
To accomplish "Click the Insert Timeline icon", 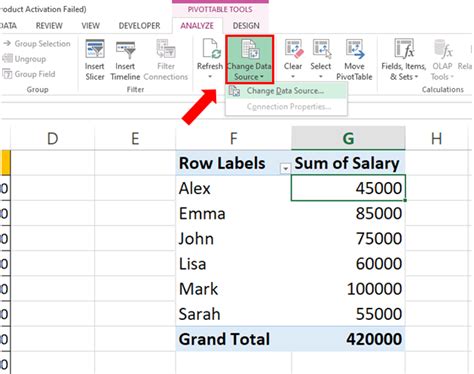I will tap(125, 50).
